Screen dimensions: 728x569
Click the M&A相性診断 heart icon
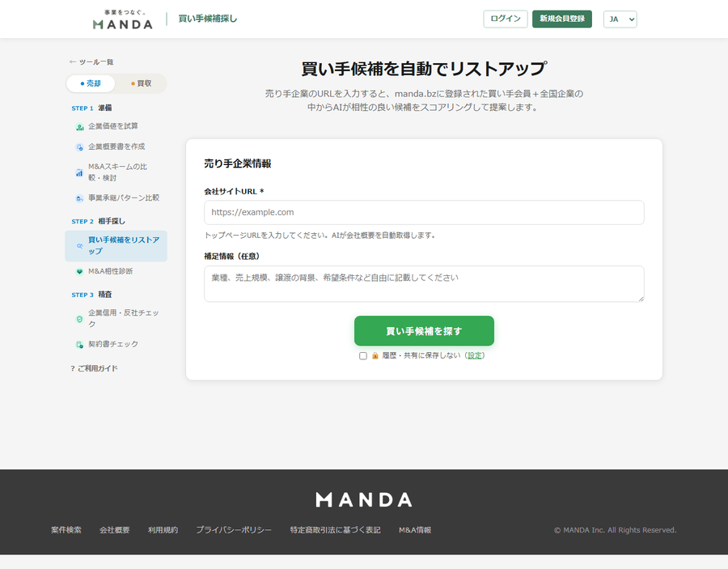tap(79, 272)
